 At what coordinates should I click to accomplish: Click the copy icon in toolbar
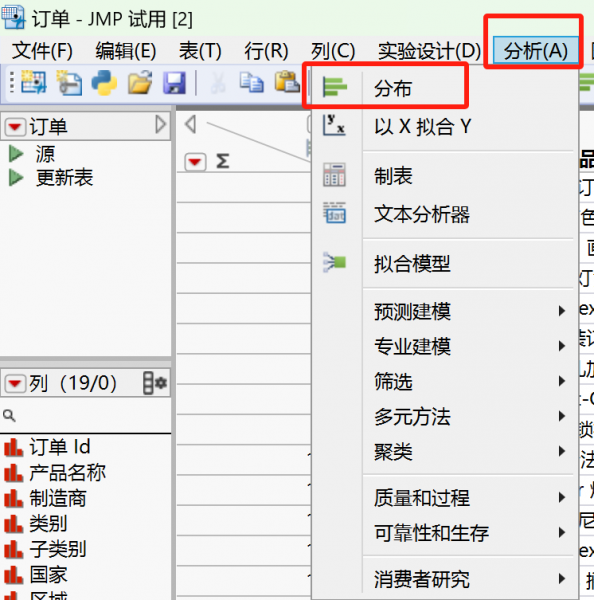tap(251, 83)
